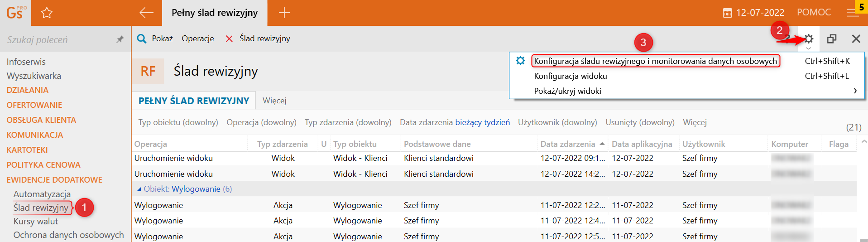Sort by Operacja column header
The height and width of the screenshot is (242, 868).
click(190, 144)
